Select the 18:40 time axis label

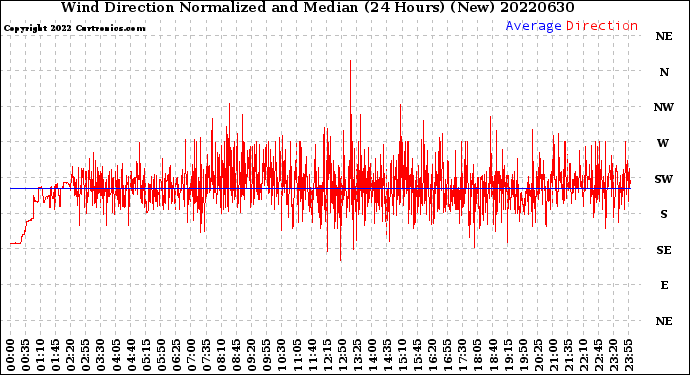point(492,355)
